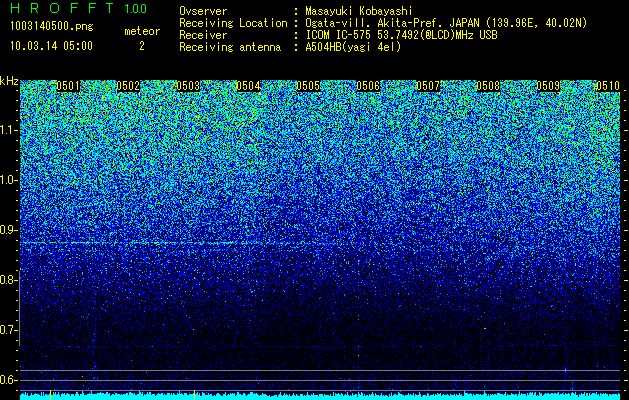Click the meteor count value 2
The image size is (629, 400).
point(142,46)
